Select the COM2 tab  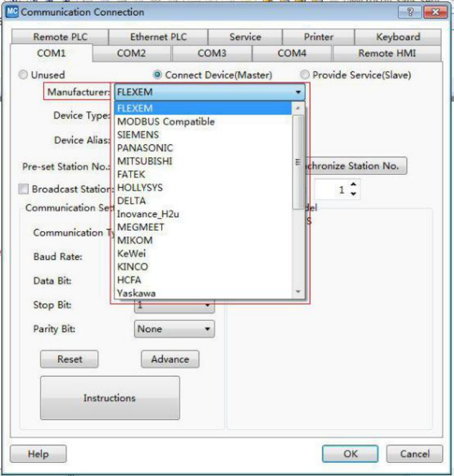tap(132, 54)
